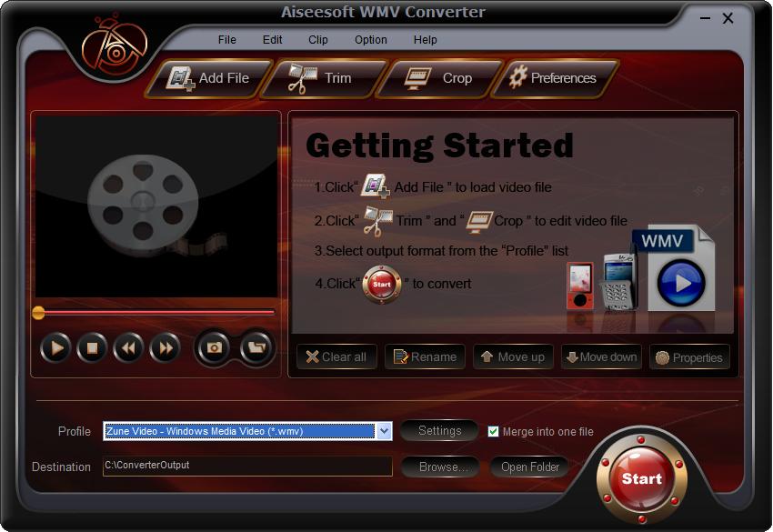
Task: Stop video playback
Action: point(92,347)
